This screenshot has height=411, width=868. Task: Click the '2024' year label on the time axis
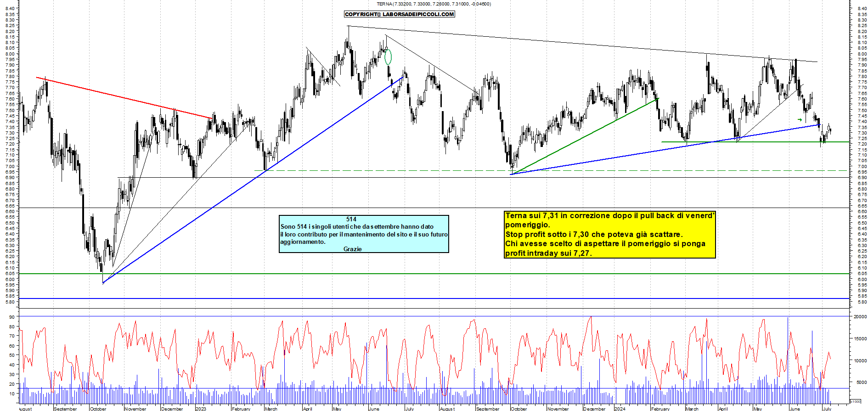tap(620, 408)
